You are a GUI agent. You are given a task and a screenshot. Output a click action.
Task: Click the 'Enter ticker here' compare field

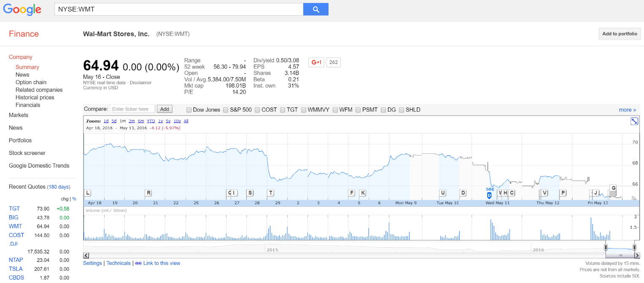(x=133, y=109)
